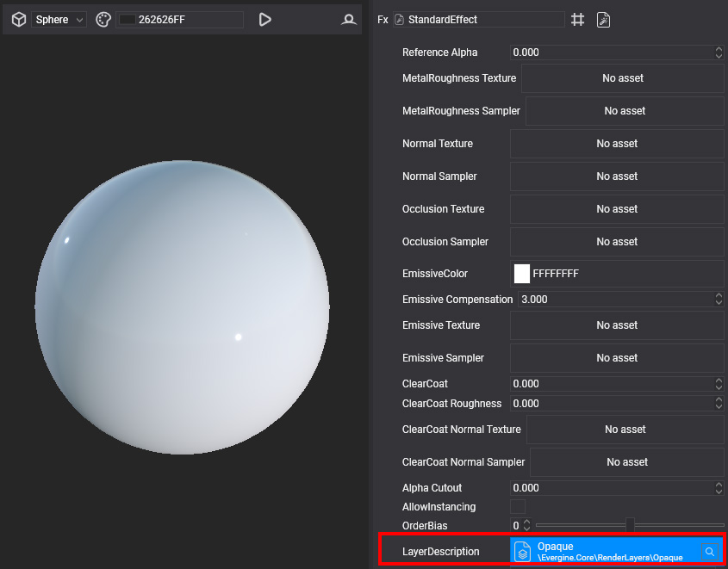Open the EmissiveColor white swatch
728x569 pixels.
click(x=521, y=274)
